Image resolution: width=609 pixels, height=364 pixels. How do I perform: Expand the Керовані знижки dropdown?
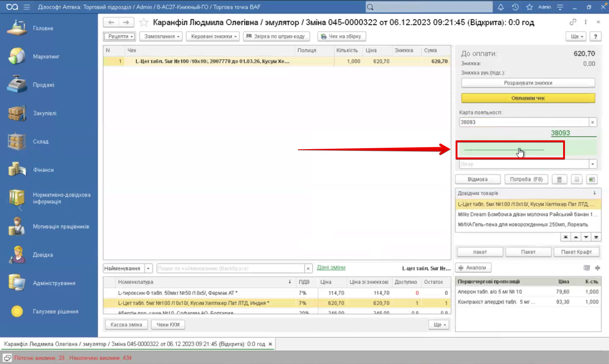(x=215, y=37)
